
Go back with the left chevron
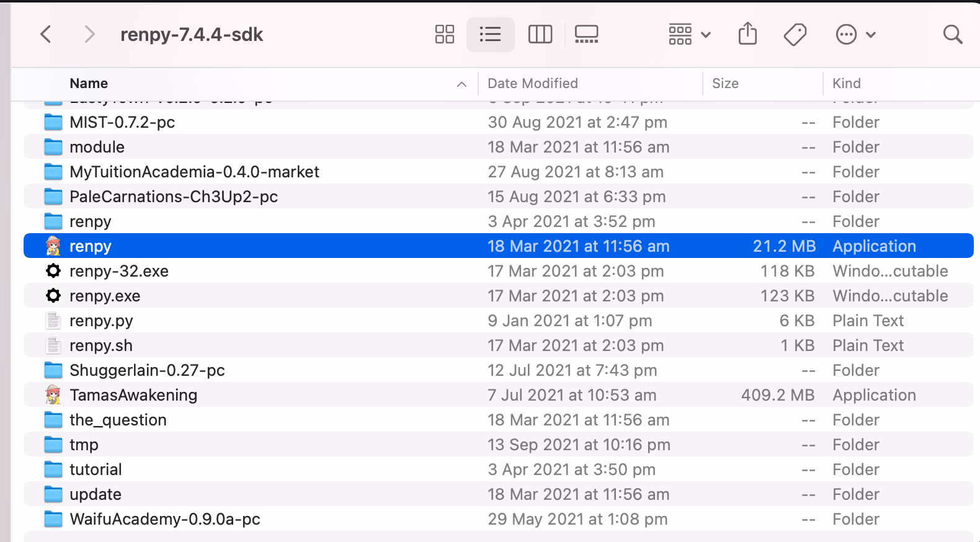[x=45, y=34]
